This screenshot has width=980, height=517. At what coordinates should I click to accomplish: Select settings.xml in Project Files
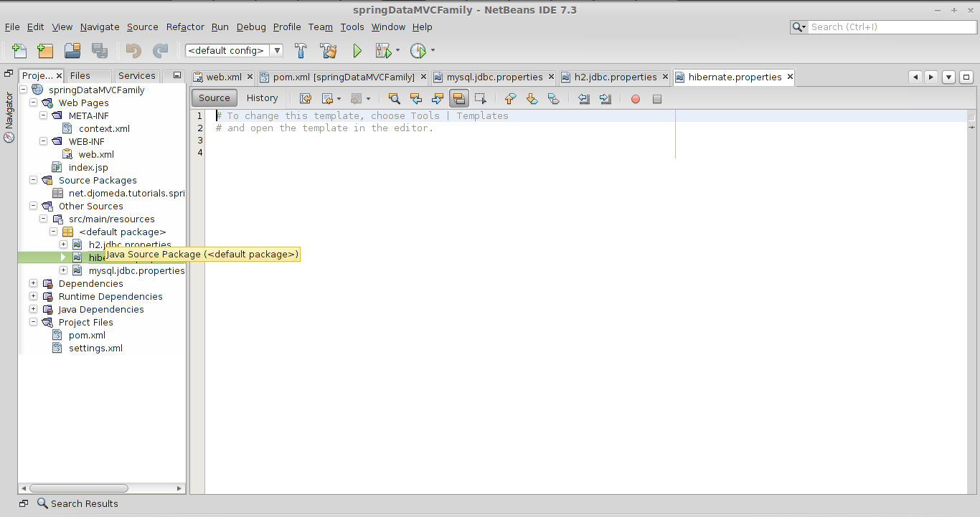tap(95, 348)
